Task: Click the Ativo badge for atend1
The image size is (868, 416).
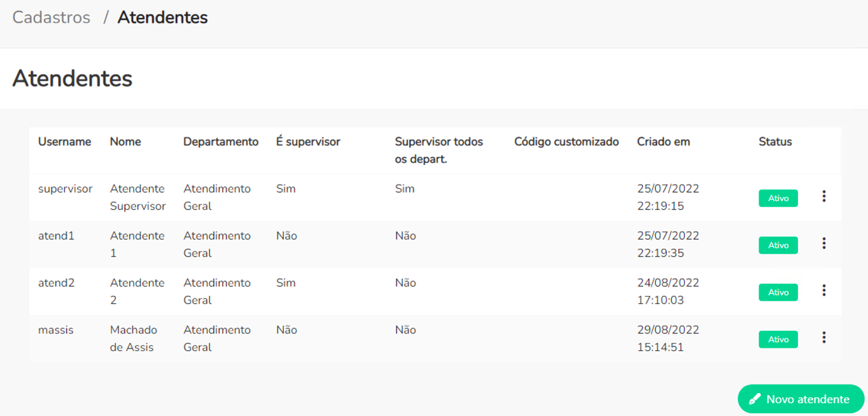Action: pyautogui.click(x=778, y=245)
